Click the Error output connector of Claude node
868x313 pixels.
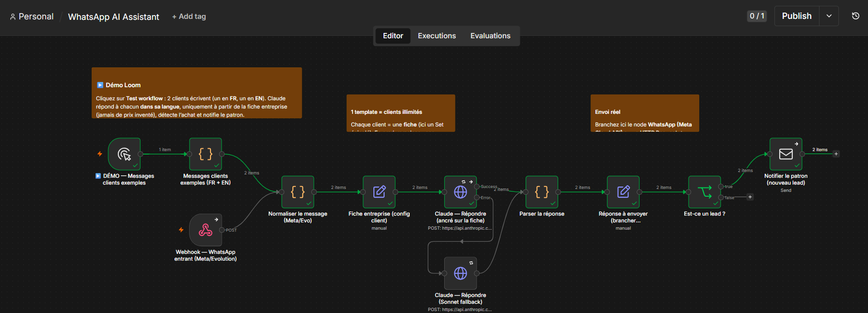pos(477,198)
